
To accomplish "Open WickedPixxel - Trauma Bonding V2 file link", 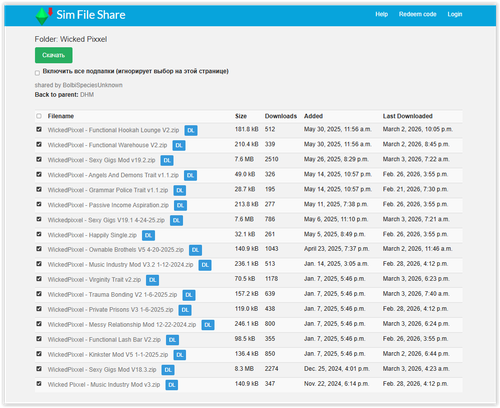I will click(x=112, y=295).
